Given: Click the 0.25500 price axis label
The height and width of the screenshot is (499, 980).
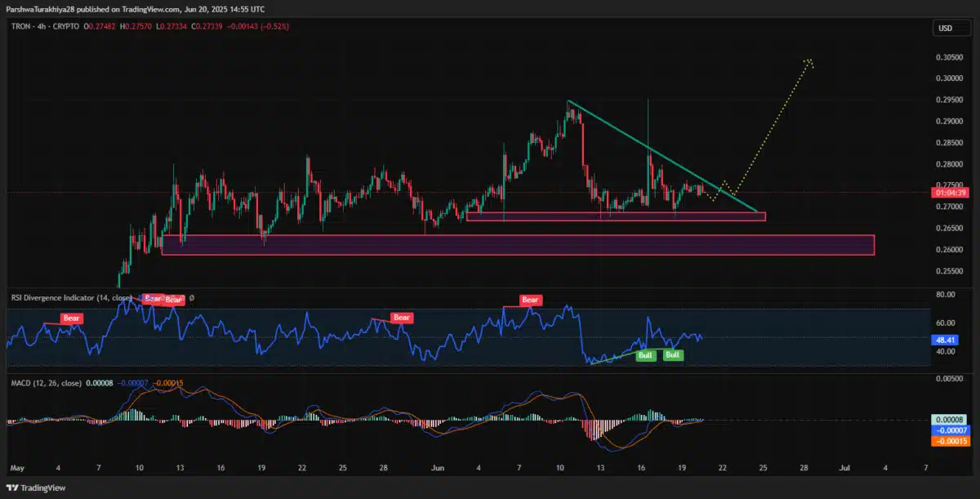Looking at the screenshot, I should pyautogui.click(x=948, y=270).
